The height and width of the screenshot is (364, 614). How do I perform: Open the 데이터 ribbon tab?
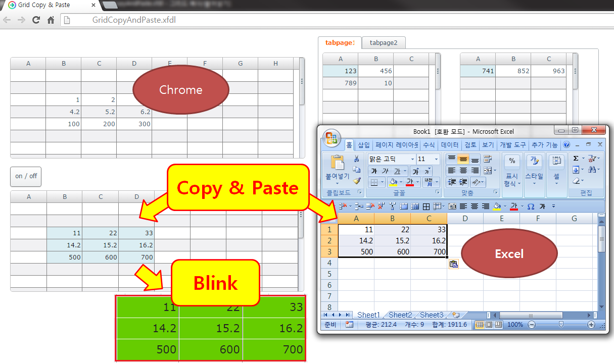pos(449,145)
